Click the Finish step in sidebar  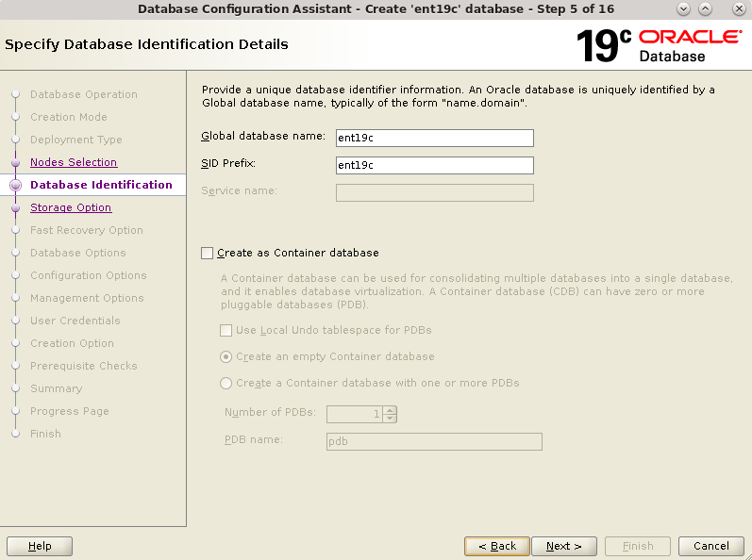tap(45, 434)
